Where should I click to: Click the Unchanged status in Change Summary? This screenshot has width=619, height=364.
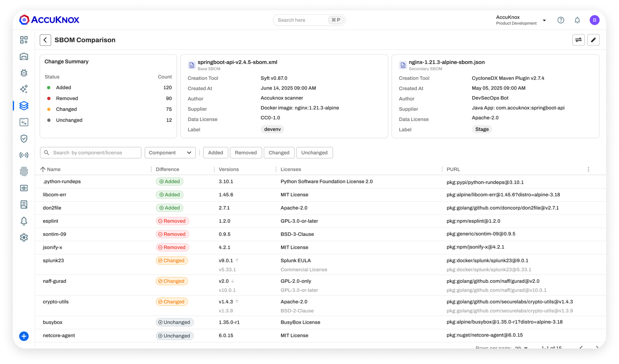(69, 120)
